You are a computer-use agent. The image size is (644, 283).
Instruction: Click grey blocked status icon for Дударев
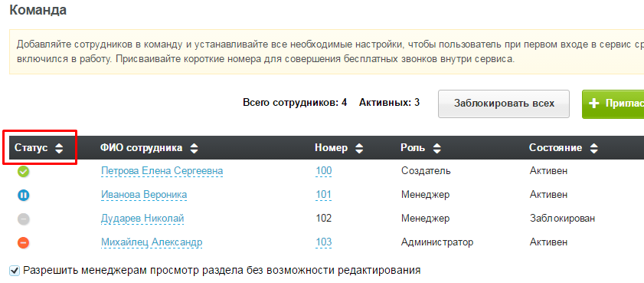pos(24,219)
